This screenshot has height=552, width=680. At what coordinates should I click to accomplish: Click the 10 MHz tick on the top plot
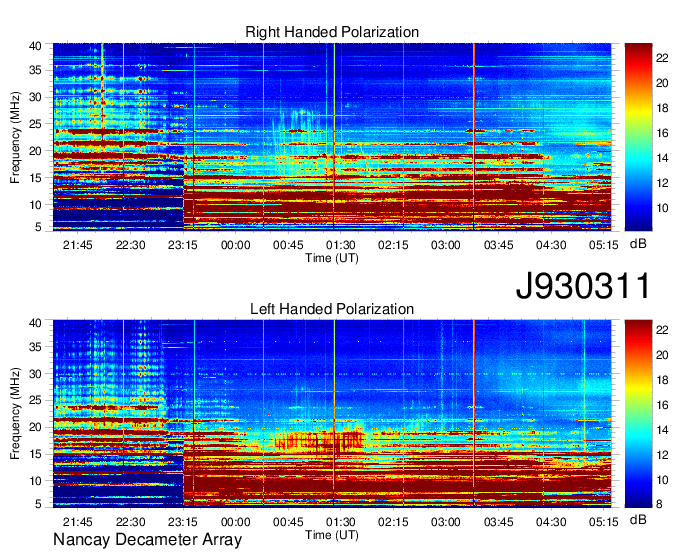36,205
